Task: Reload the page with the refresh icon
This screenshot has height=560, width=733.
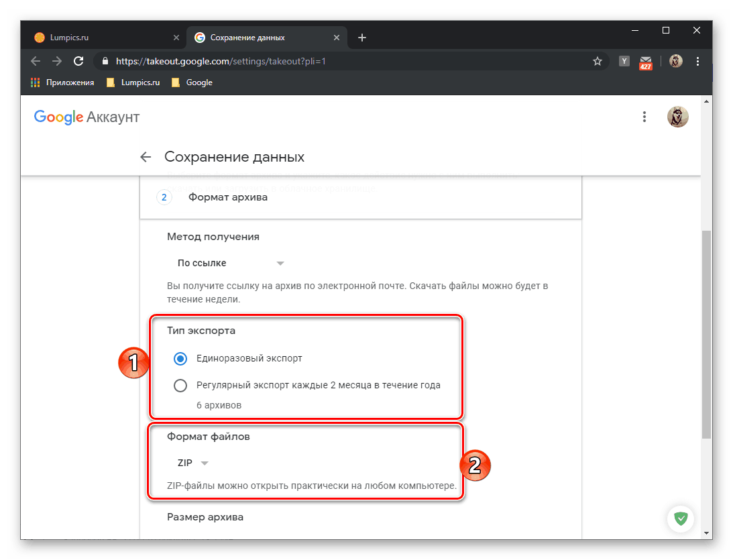Action: pyautogui.click(x=78, y=60)
